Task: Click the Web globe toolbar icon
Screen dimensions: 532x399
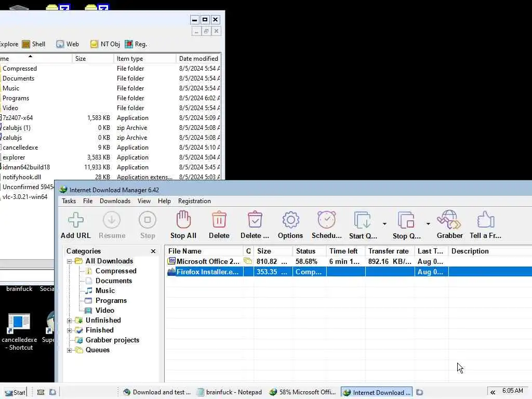Action: coord(68,44)
